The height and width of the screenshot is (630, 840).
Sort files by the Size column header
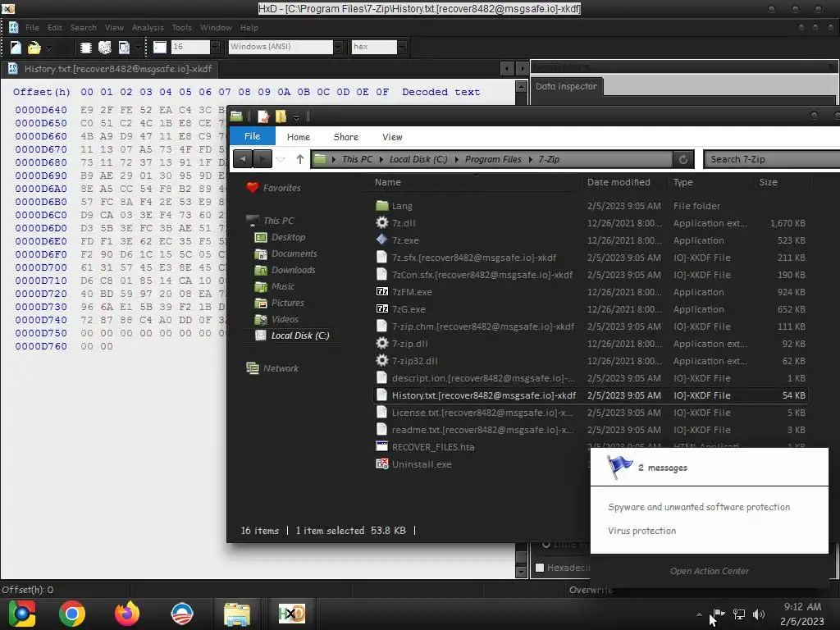tap(768, 182)
